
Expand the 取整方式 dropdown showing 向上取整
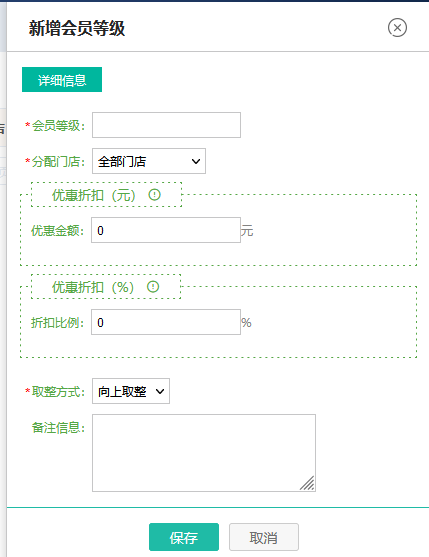click(131, 391)
